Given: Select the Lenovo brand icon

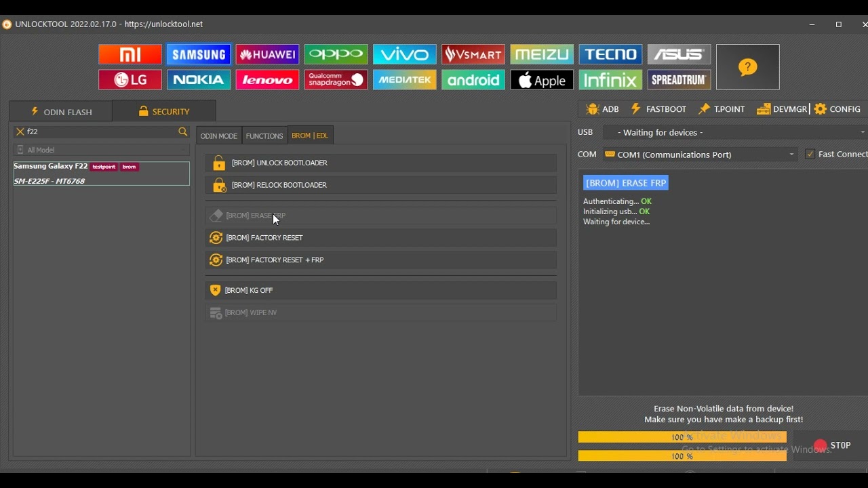Looking at the screenshot, I should (x=267, y=80).
